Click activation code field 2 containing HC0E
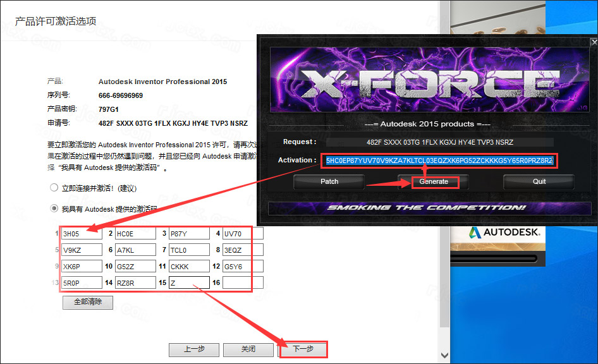 135,234
